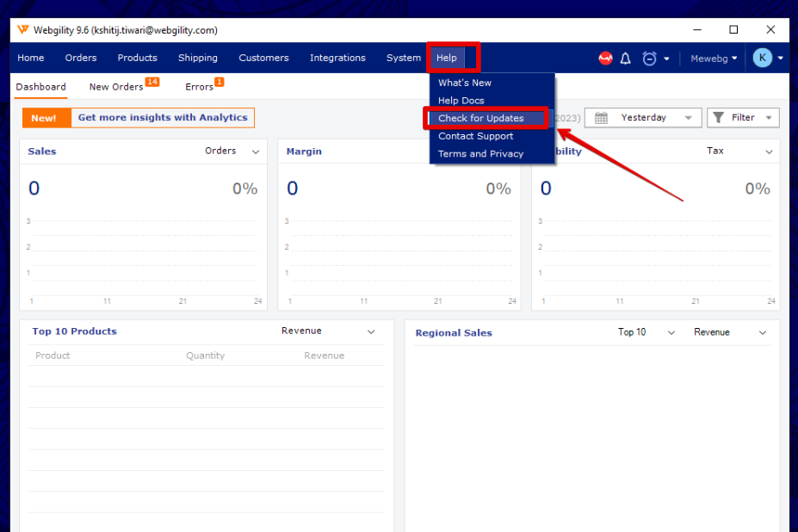Close the Webgility window
This screenshot has width=798, height=532.
tap(770, 29)
